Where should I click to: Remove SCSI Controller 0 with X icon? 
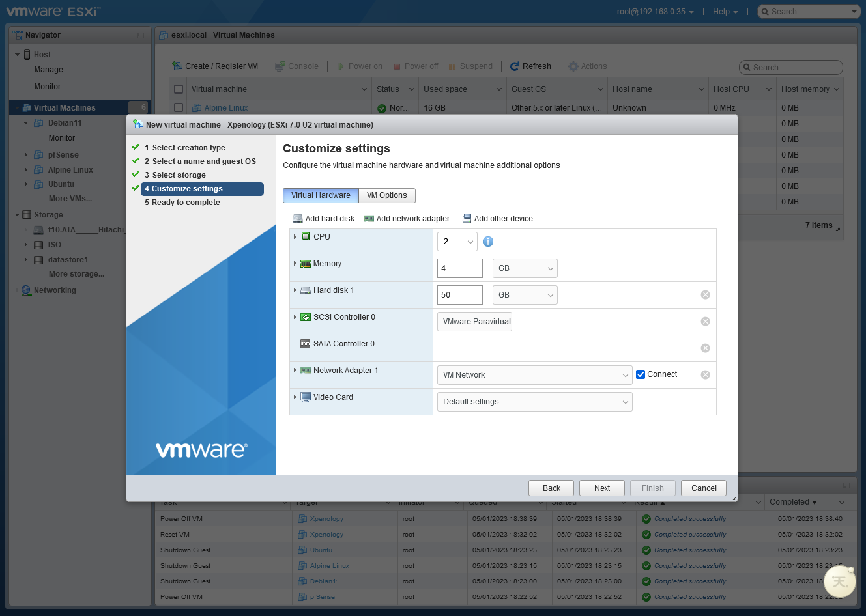pos(705,322)
